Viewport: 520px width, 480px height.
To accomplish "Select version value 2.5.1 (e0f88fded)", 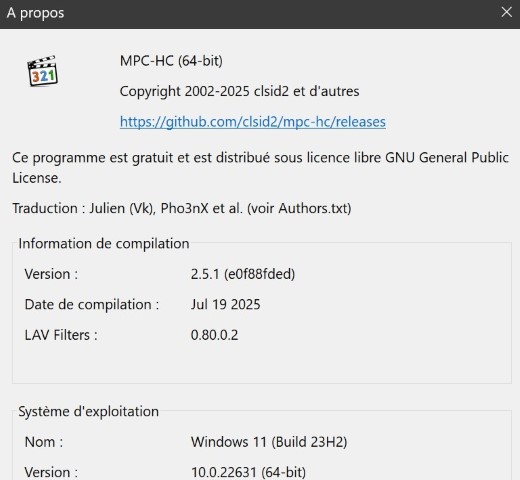I will (243, 274).
